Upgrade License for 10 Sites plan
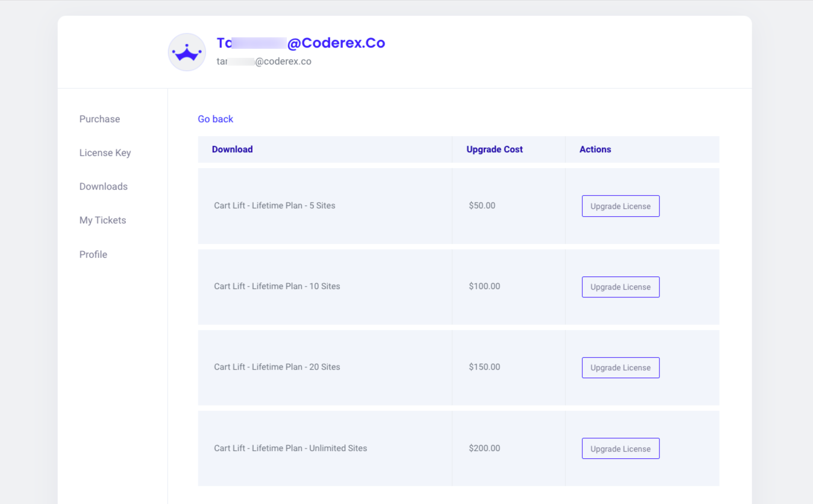Screen dimensions: 813x504 (x=621, y=287)
